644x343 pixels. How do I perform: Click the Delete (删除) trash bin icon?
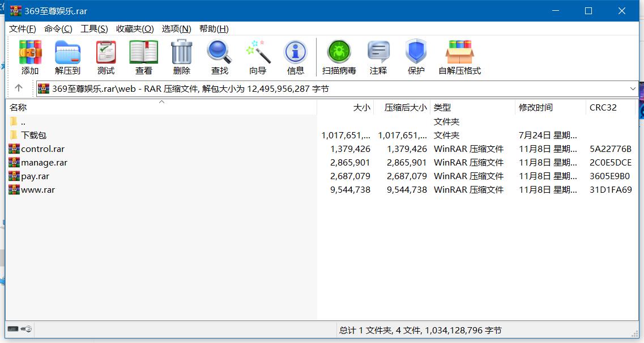coord(181,57)
